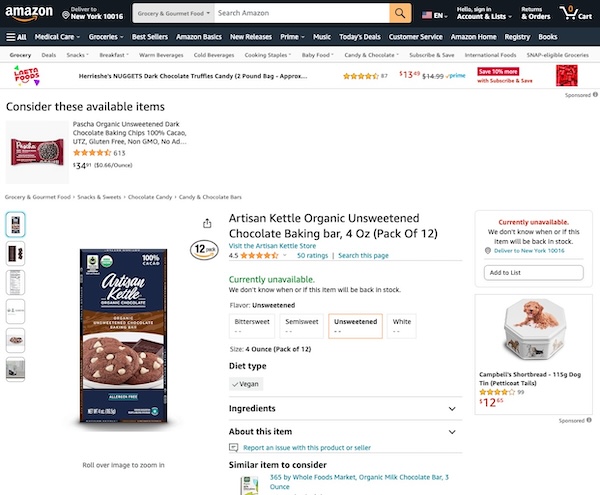Image resolution: width=600 pixels, height=495 pixels.
Task: Click the Amazon logo
Action: (x=29, y=13)
